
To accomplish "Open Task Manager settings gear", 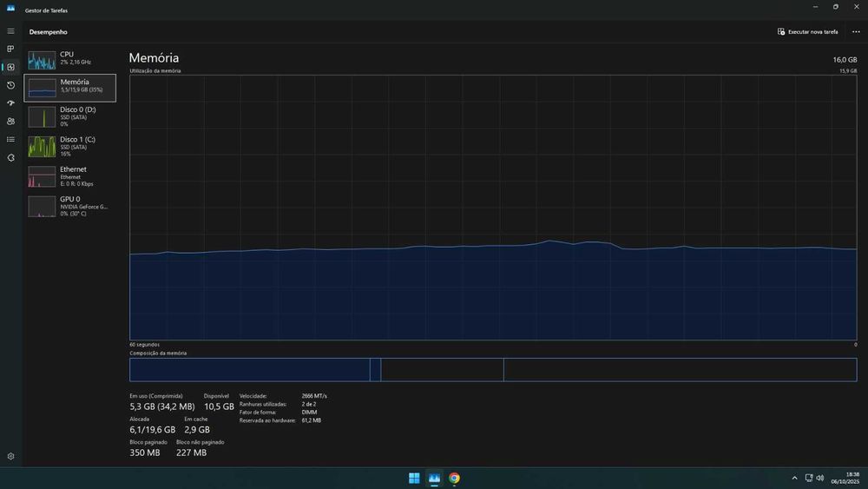I will pyautogui.click(x=10, y=456).
